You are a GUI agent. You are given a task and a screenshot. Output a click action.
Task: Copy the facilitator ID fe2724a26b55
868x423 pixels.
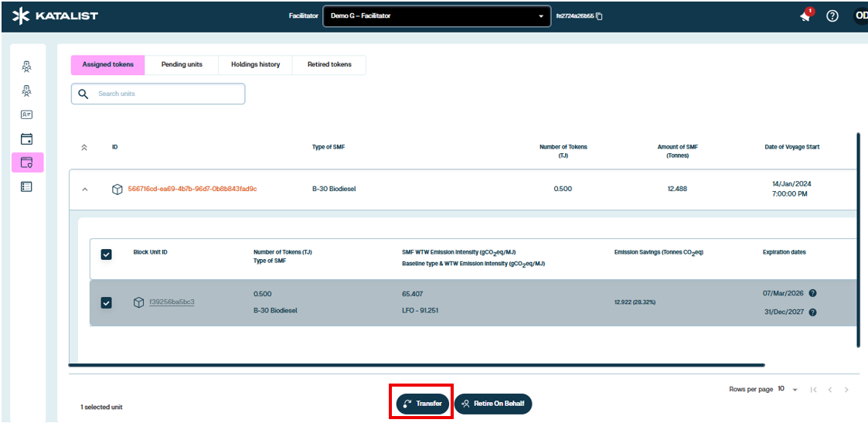599,16
